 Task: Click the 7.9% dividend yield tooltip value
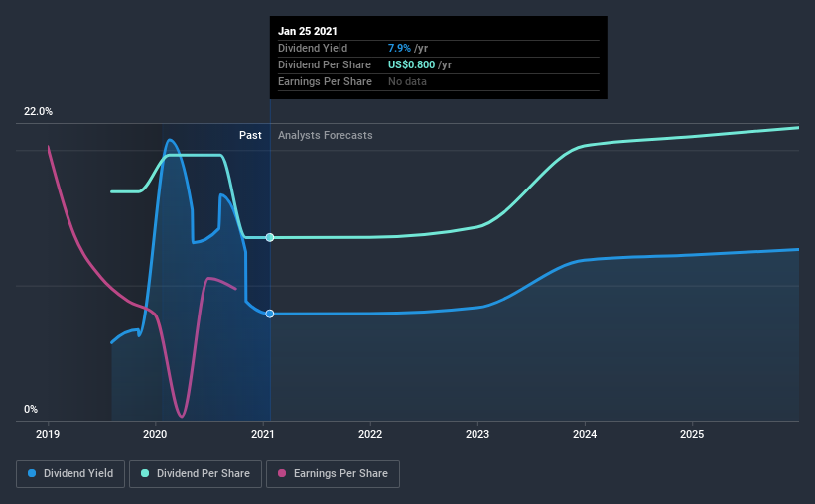click(399, 48)
